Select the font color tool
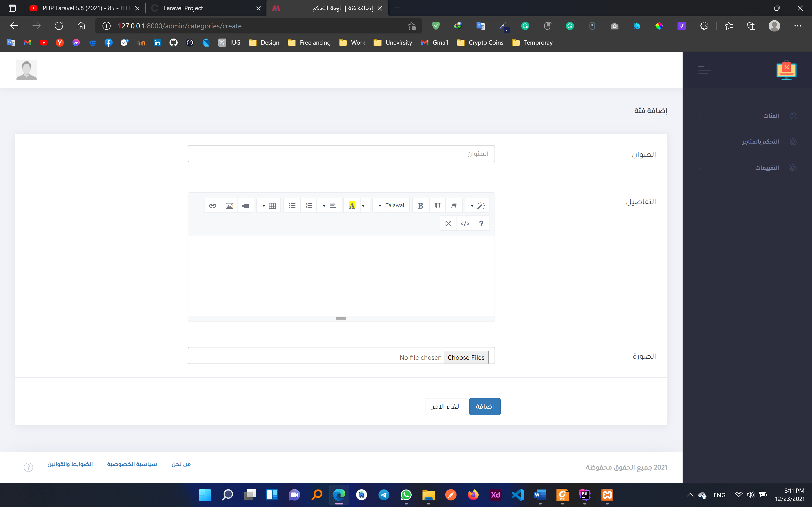Image resolution: width=812 pixels, height=507 pixels. [x=352, y=205]
